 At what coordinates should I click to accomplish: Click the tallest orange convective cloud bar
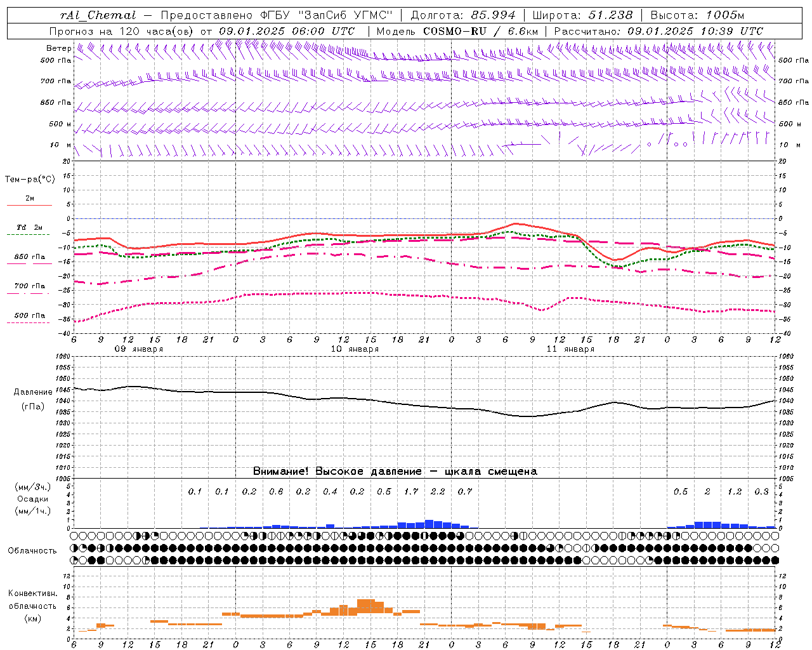pyautogui.click(x=366, y=606)
